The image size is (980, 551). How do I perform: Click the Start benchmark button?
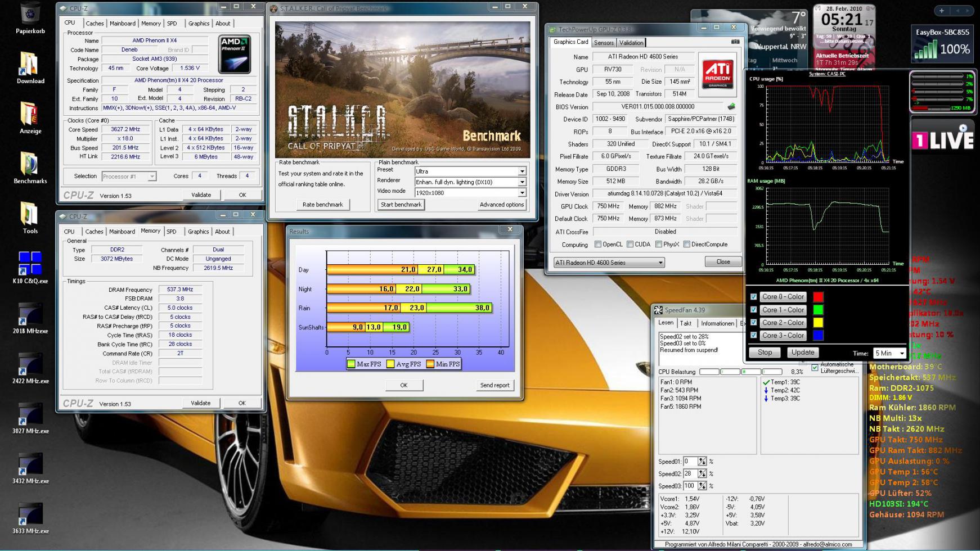[x=401, y=205]
